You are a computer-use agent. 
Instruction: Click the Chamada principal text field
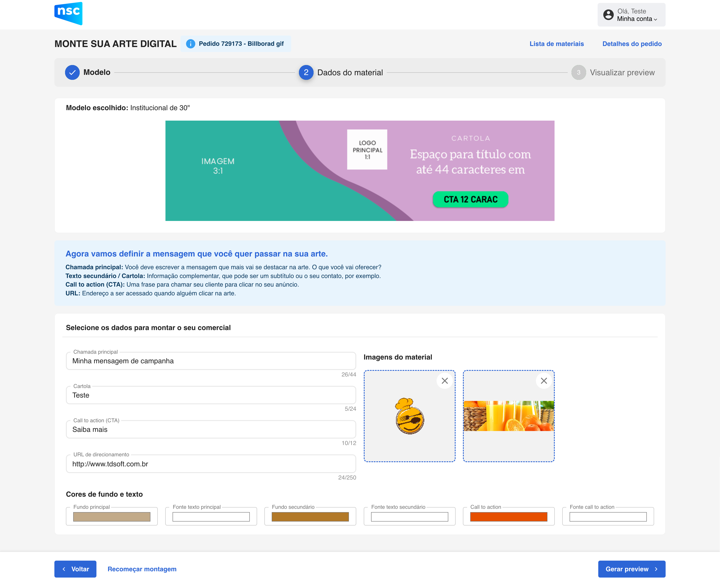[x=210, y=361]
